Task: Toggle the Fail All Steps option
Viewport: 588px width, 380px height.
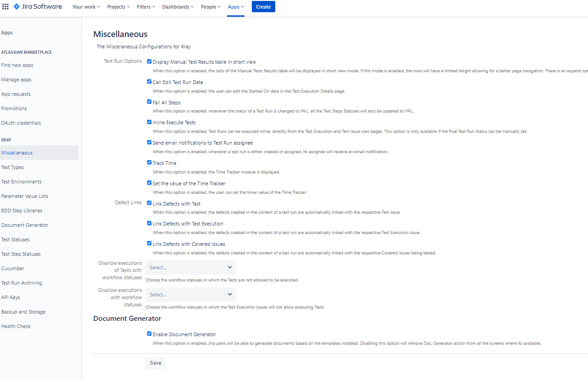Action: [x=149, y=102]
